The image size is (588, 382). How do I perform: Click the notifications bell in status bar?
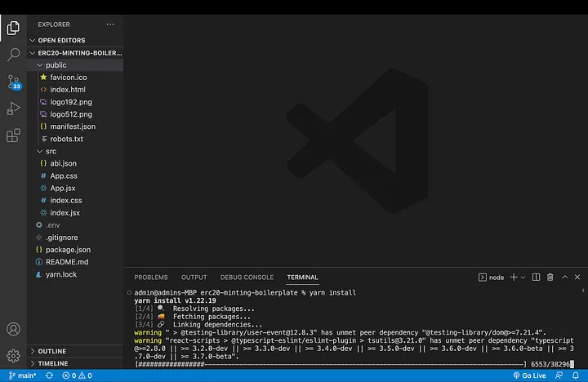577,375
